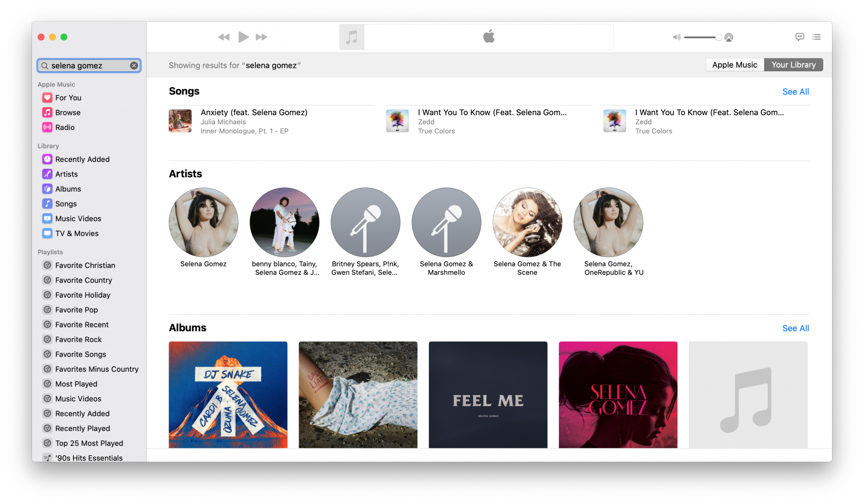Open the DJ Snake album cover
The height and width of the screenshot is (504, 864).
coord(228,395)
